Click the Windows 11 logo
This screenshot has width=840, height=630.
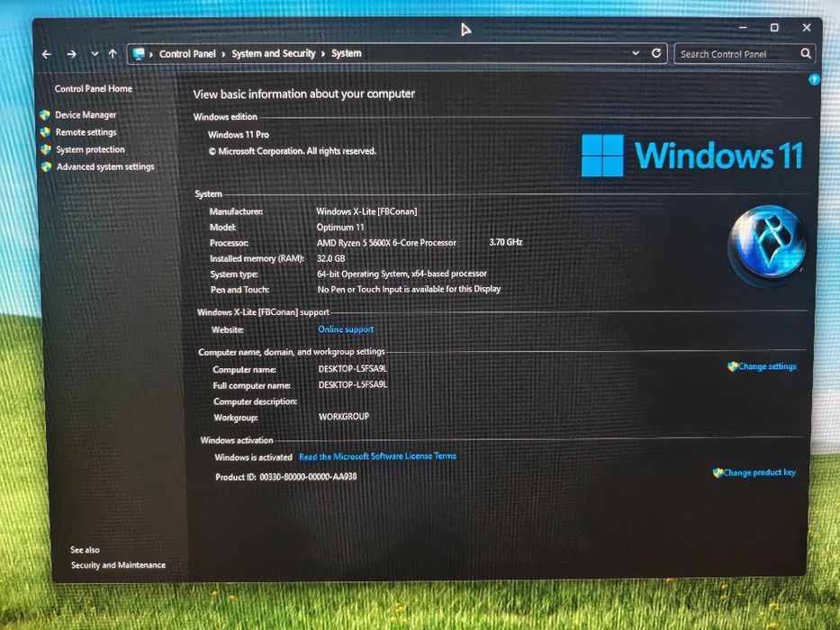click(692, 156)
